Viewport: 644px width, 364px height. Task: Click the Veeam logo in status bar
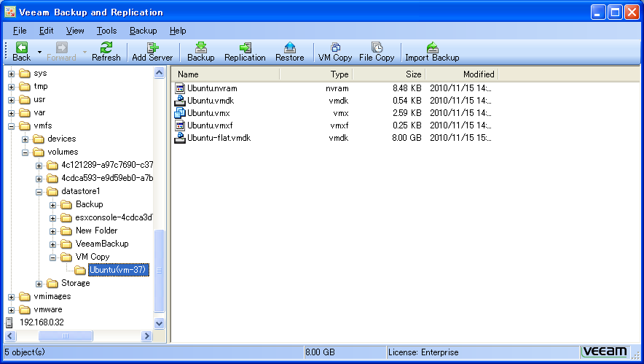[605, 352]
